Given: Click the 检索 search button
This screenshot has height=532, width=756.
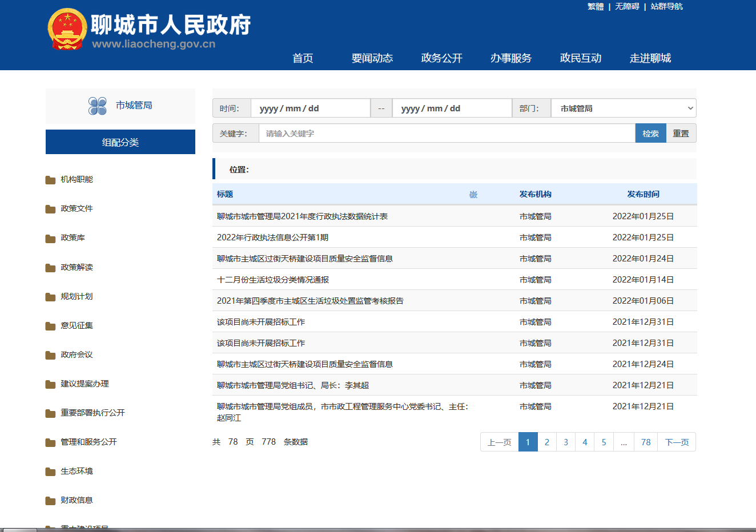Looking at the screenshot, I should 650,133.
